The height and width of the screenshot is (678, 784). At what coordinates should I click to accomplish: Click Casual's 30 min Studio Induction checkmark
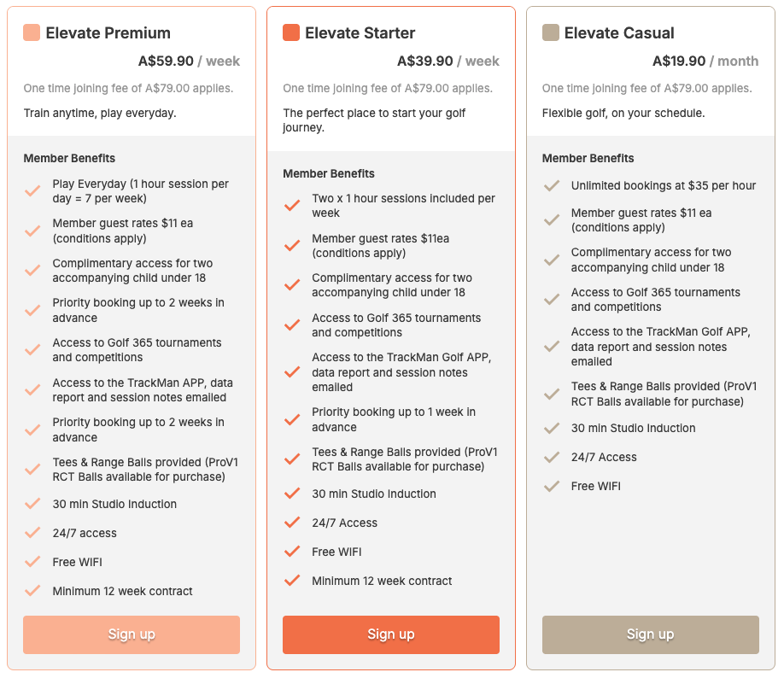click(x=552, y=428)
